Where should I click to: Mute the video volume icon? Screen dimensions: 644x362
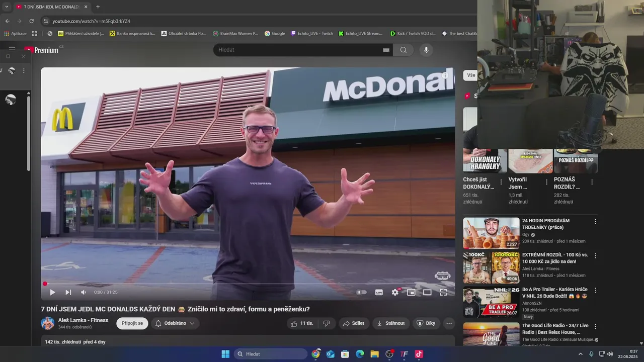point(84,292)
